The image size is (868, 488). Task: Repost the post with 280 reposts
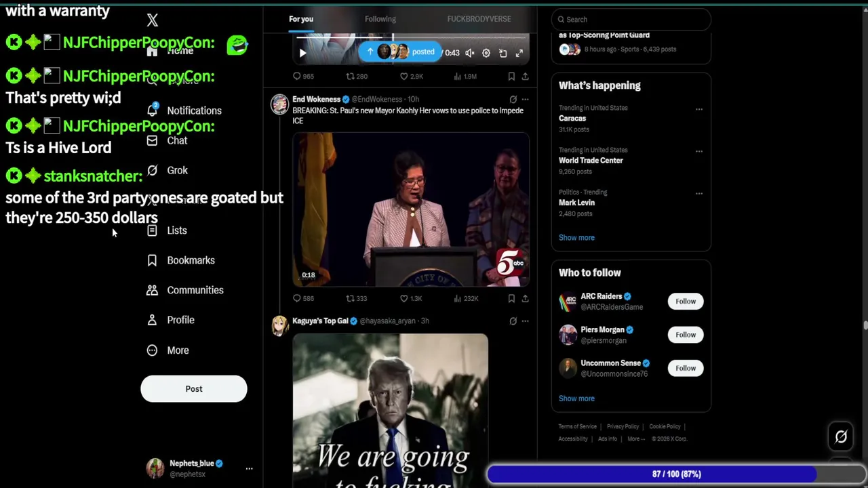(357, 77)
